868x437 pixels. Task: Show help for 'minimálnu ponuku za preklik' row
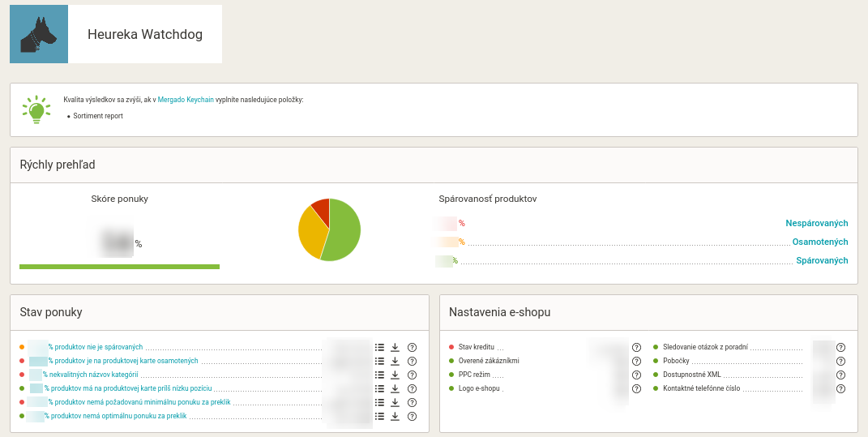coord(412,403)
